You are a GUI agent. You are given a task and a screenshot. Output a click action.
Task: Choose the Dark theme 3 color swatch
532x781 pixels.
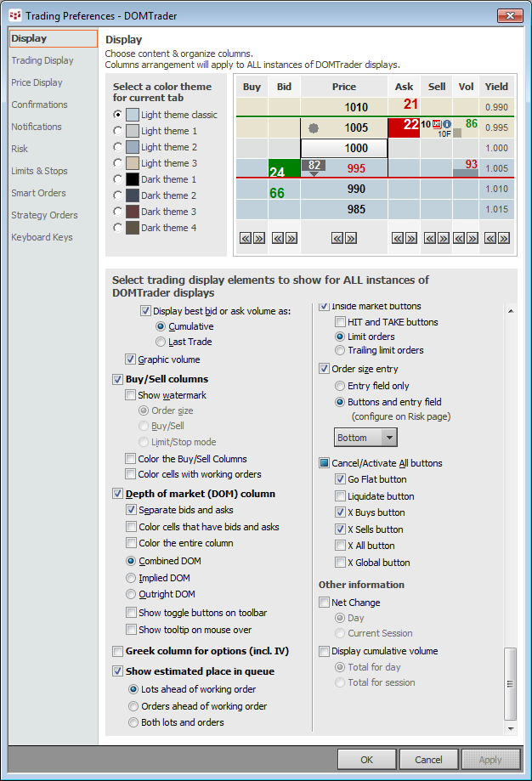click(133, 212)
